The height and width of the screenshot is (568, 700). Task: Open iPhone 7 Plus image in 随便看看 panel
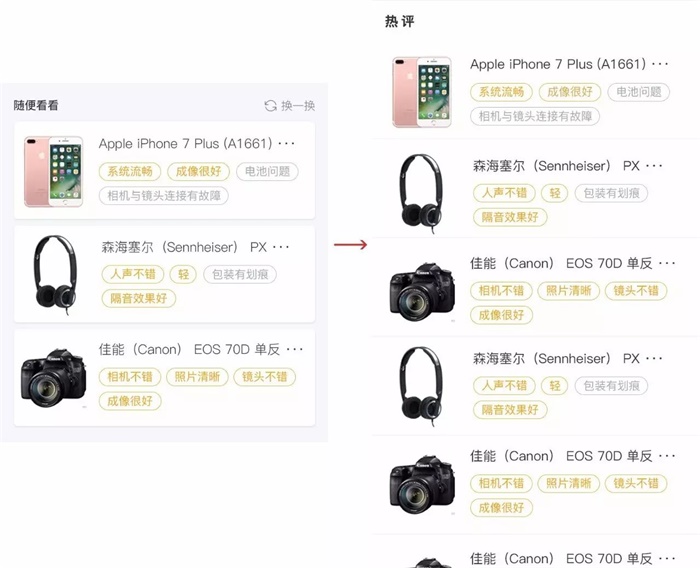(x=53, y=171)
